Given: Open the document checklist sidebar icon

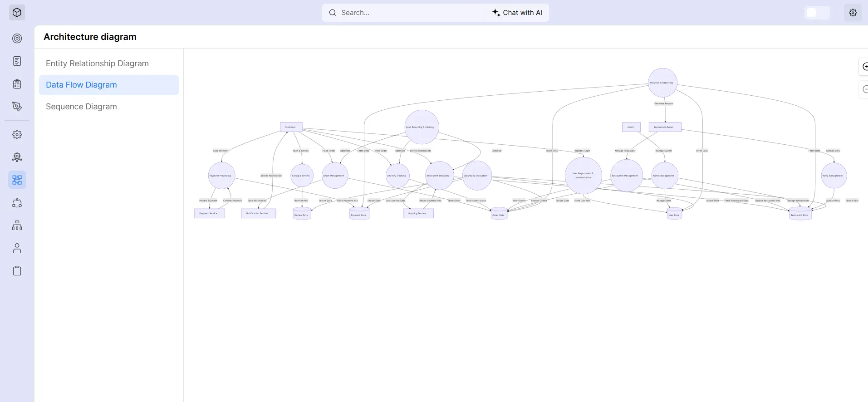Looking at the screenshot, I should pos(17,61).
